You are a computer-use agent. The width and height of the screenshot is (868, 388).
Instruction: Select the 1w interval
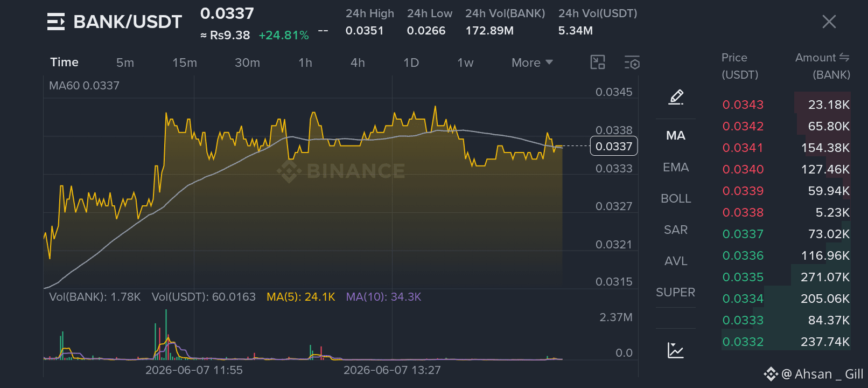465,63
